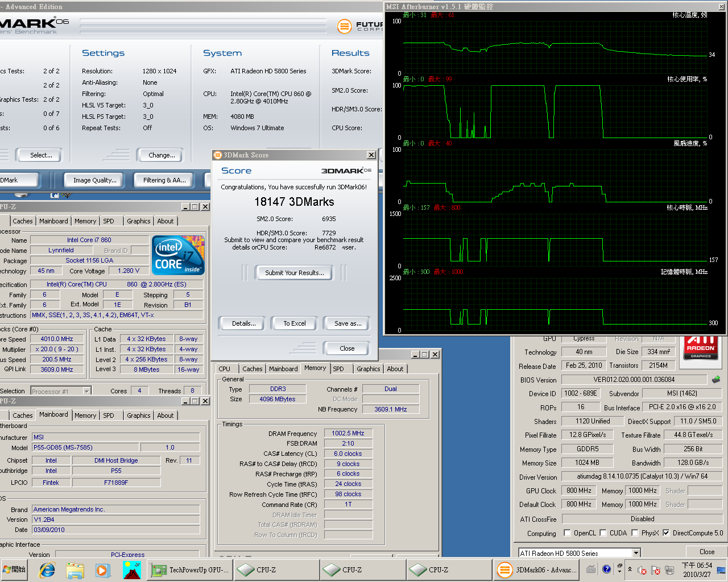
Task: Switch to the TechPowerUp GPU-Z taskbar button
Action: coord(191,569)
